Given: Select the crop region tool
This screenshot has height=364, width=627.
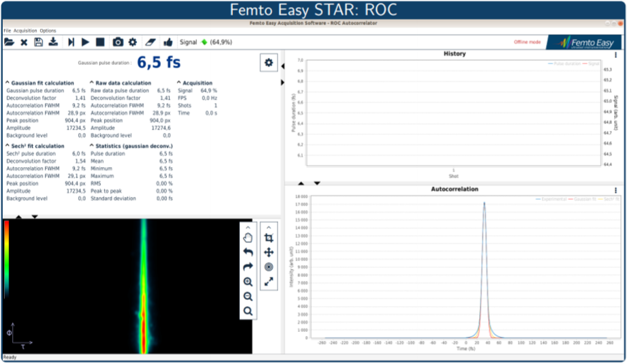Looking at the screenshot, I should pyautogui.click(x=269, y=238).
